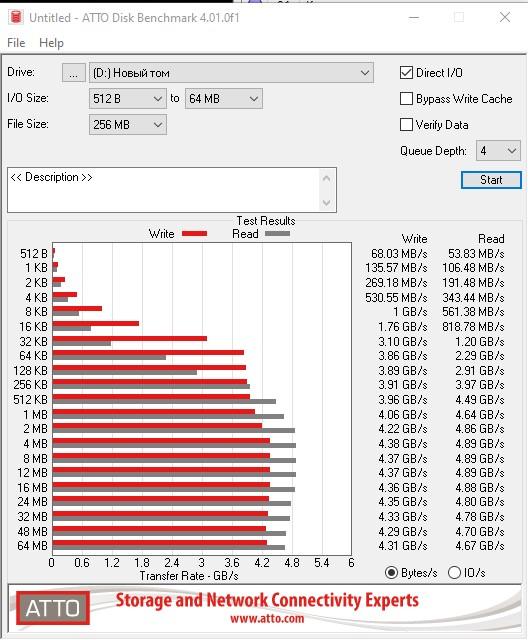Open the File menu
This screenshot has width=528, height=640.
[16, 43]
